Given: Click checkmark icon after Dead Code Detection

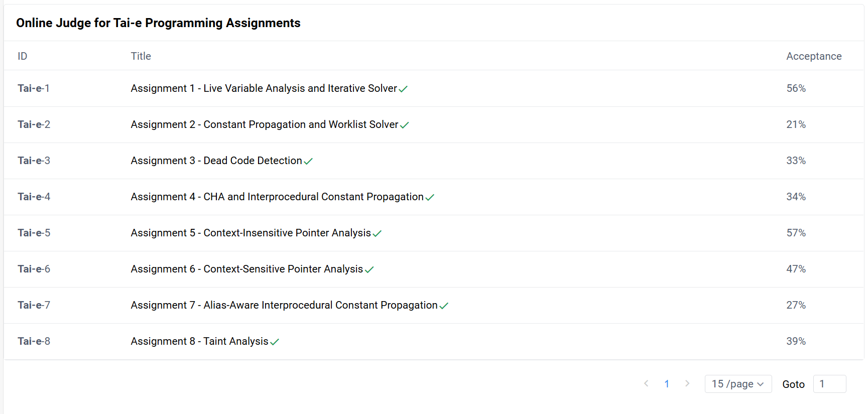Looking at the screenshot, I should (x=308, y=161).
